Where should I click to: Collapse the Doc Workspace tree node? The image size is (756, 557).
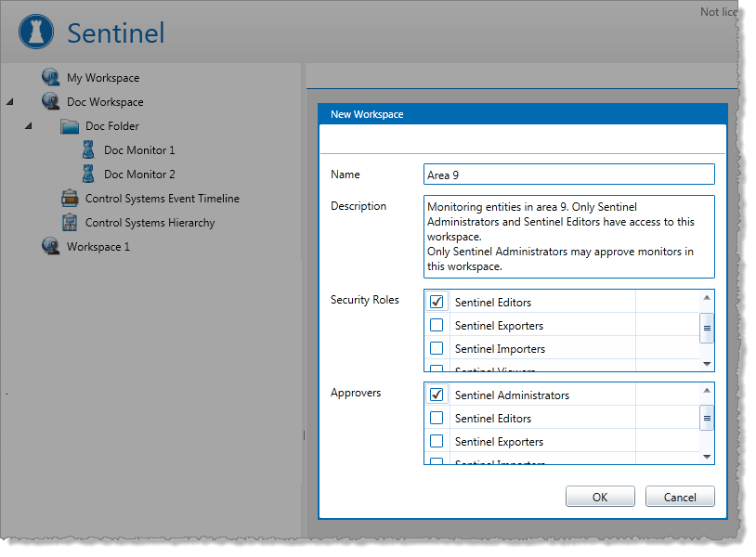[10, 102]
